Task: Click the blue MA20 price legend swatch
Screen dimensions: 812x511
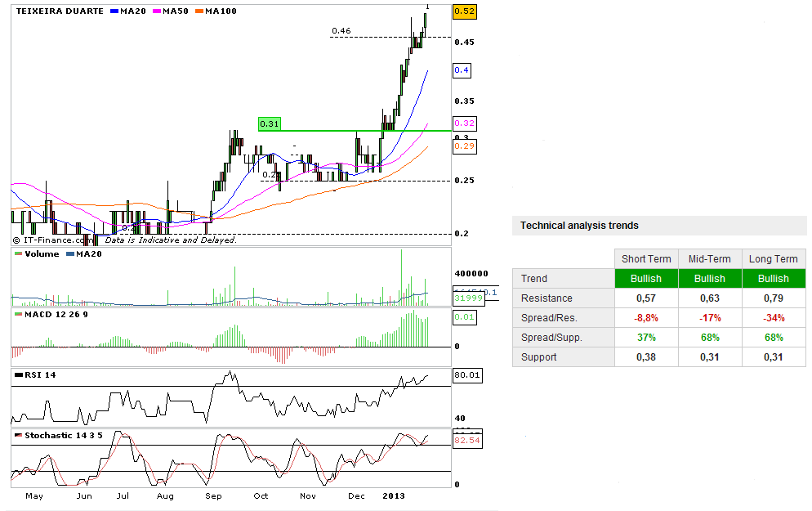Action: [x=114, y=11]
